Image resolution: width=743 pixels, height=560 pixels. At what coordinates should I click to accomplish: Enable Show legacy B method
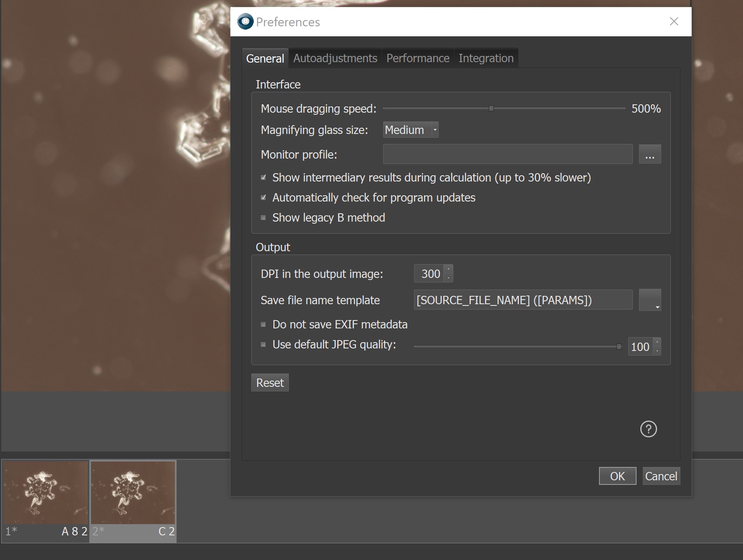coord(263,217)
